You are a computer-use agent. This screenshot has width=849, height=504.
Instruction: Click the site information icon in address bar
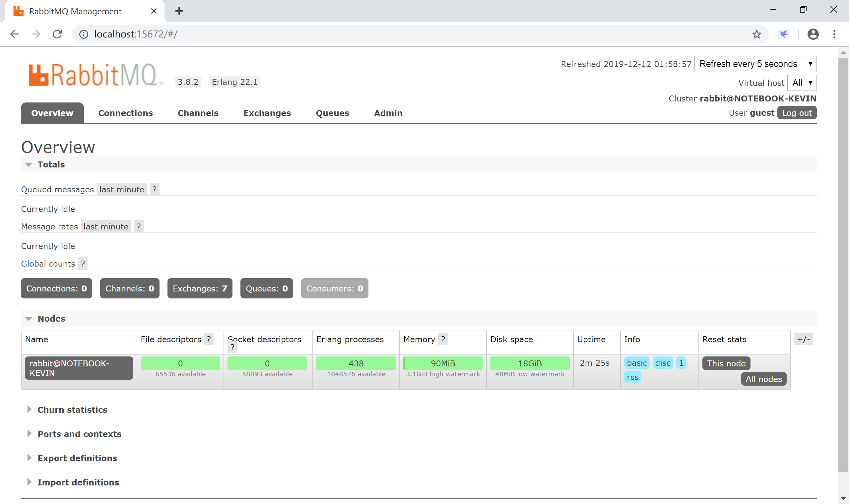pyautogui.click(x=84, y=34)
